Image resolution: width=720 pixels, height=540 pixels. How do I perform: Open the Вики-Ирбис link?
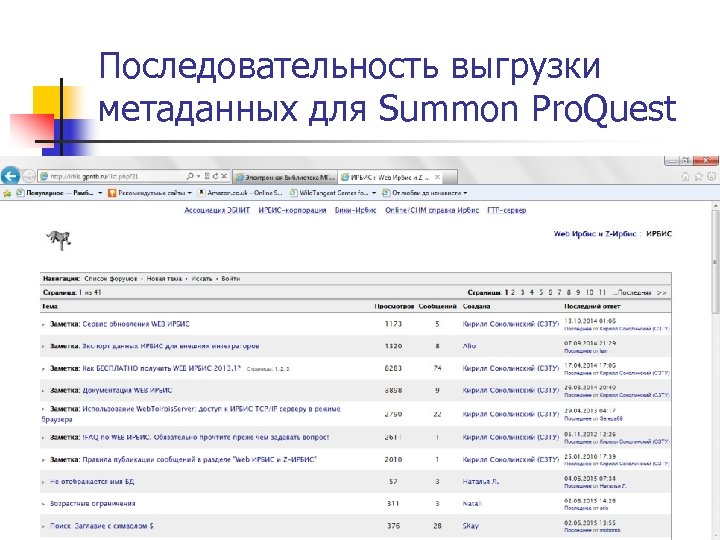(355, 210)
